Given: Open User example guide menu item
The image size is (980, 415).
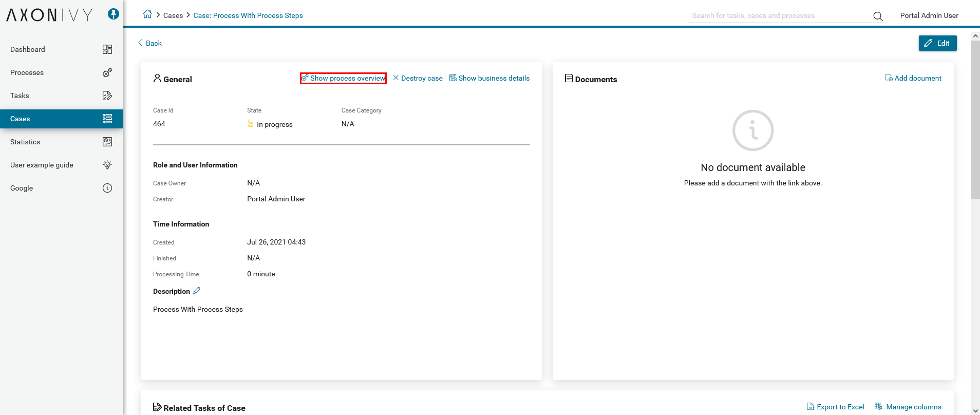Looking at the screenshot, I should (62, 165).
